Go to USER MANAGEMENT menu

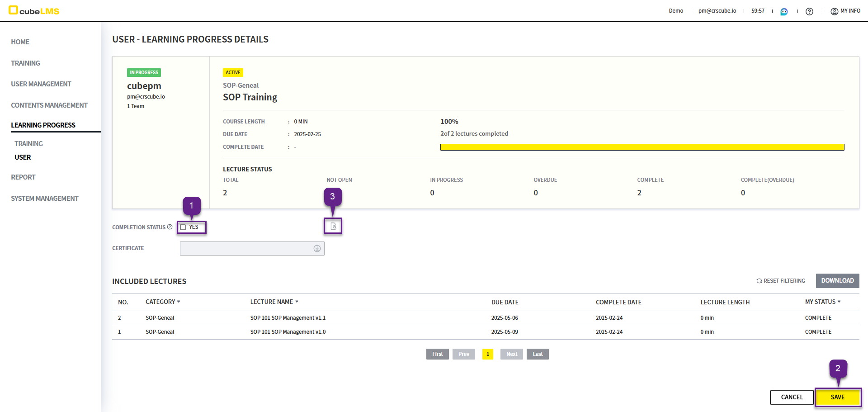[41, 84]
